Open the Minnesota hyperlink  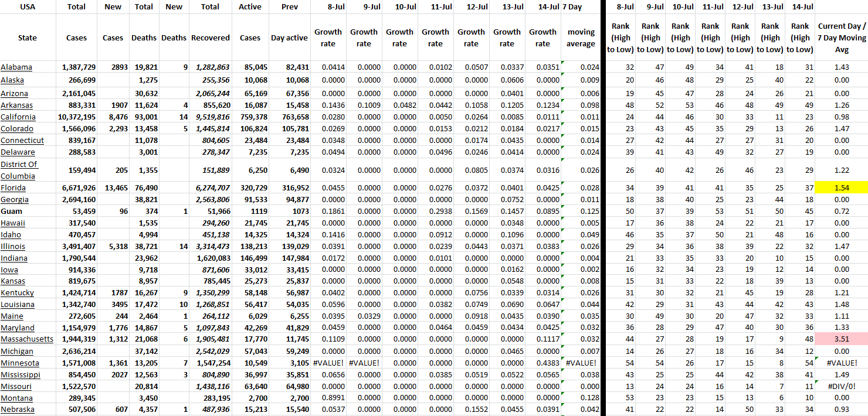tap(19, 363)
